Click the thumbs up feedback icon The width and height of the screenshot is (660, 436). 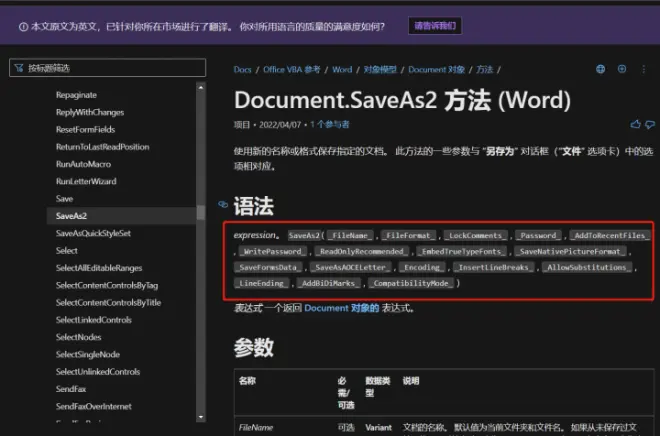(636, 124)
